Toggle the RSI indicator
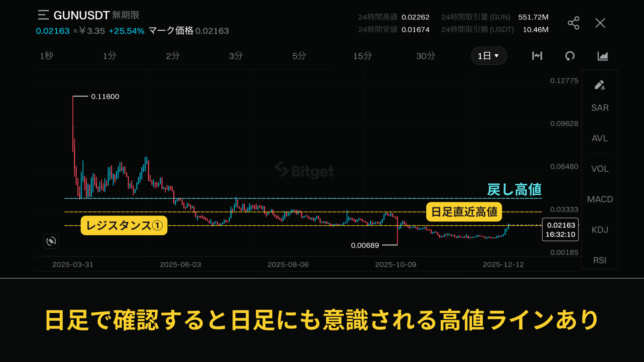This screenshot has width=644, height=362. pyautogui.click(x=599, y=260)
